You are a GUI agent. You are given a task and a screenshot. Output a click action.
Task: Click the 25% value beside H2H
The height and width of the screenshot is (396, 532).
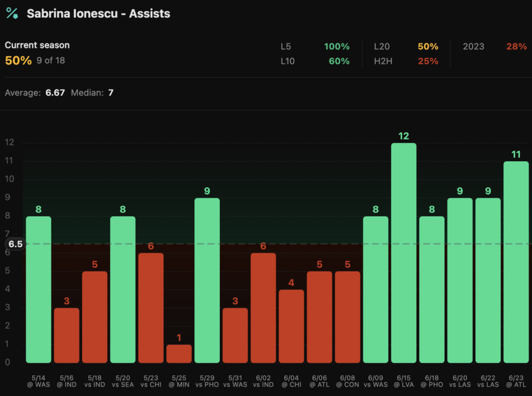tap(428, 61)
